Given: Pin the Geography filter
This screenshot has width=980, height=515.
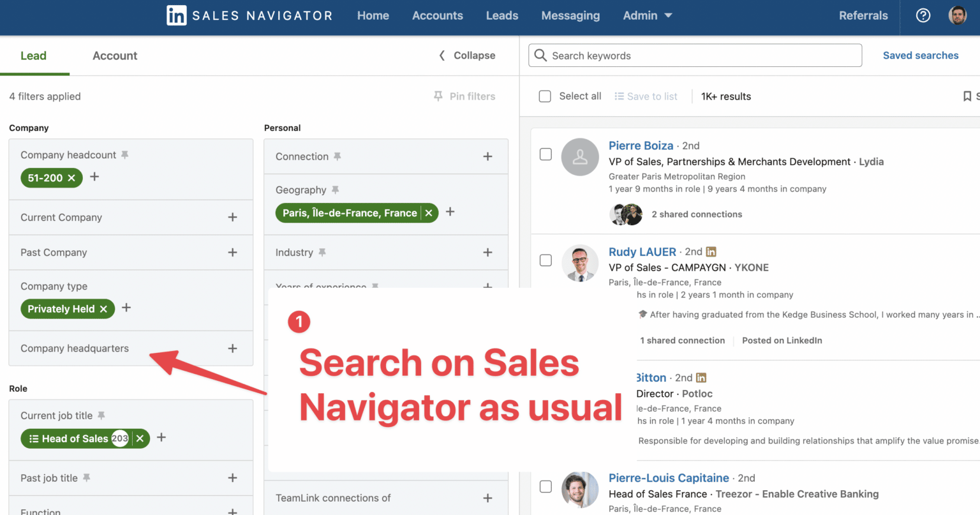Looking at the screenshot, I should 336,190.
